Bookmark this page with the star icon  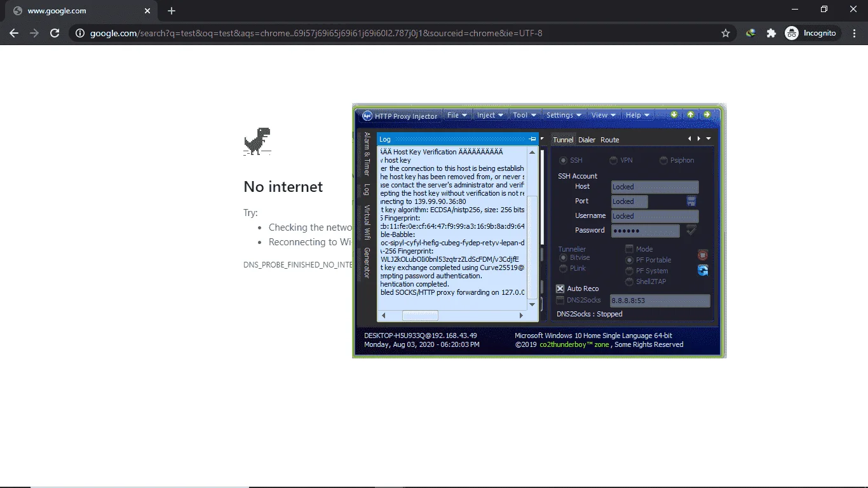tap(725, 33)
